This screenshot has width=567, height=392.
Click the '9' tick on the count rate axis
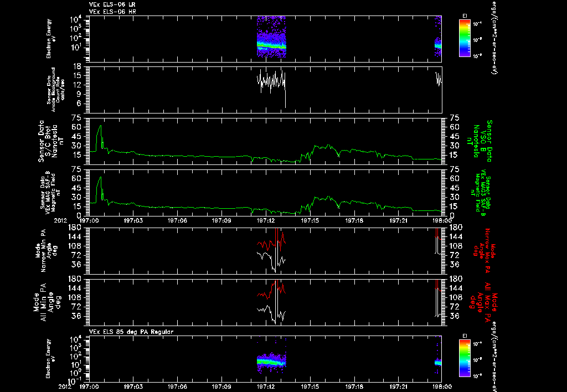click(79, 94)
